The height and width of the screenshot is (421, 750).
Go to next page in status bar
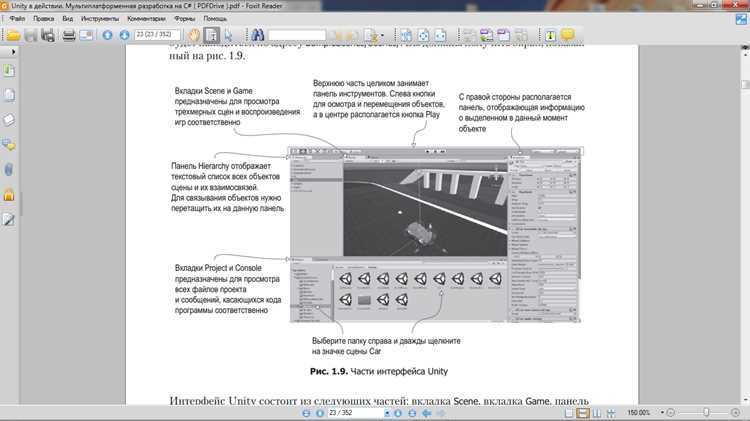[x=398, y=413]
